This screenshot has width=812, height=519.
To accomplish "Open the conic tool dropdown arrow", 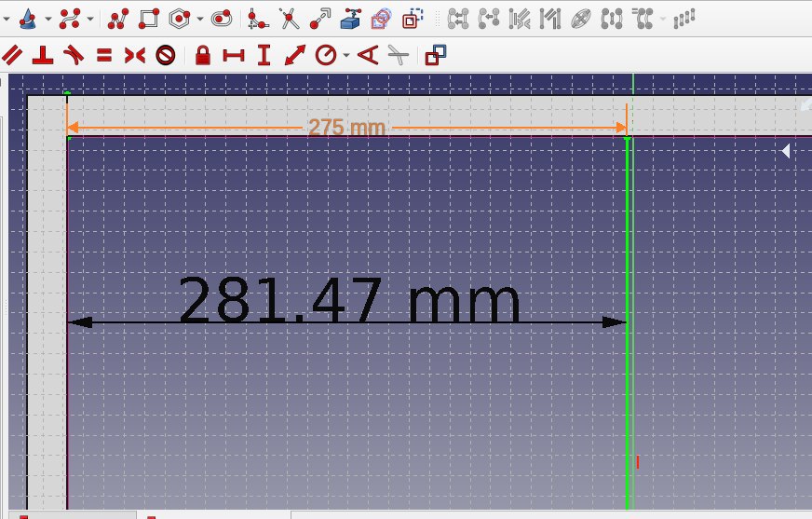I will tap(48, 20).
